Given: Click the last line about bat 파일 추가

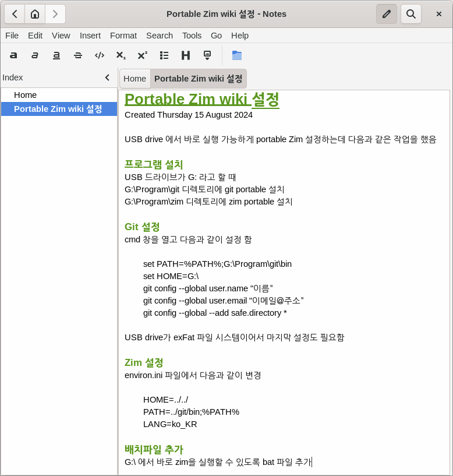Looking at the screenshot, I should pos(218,462).
